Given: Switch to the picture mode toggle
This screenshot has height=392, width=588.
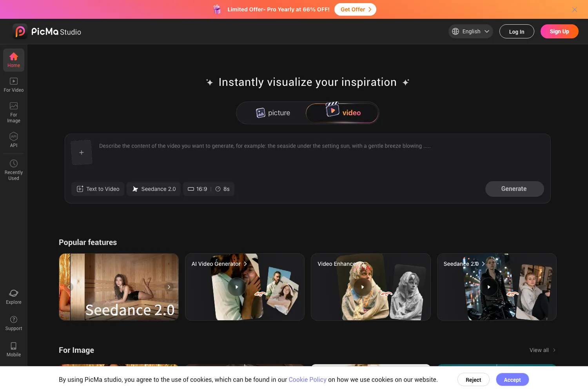Looking at the screenshot, I should pyautogui.click(x=273, y=113).
